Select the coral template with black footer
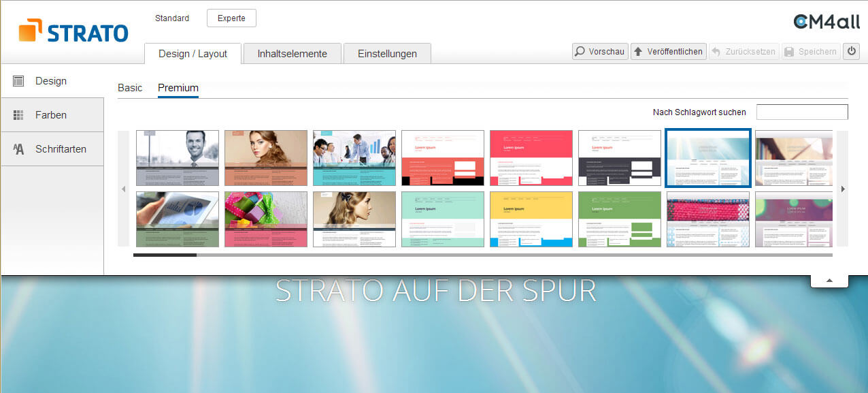Viewport: 868px width, 393px height. click(443, 158)
